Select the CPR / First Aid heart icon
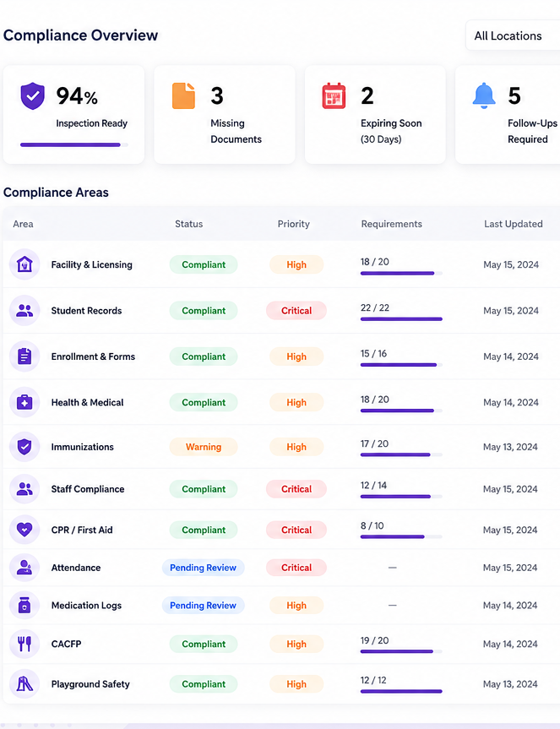The image size is (560, 729). pos(24,530)
